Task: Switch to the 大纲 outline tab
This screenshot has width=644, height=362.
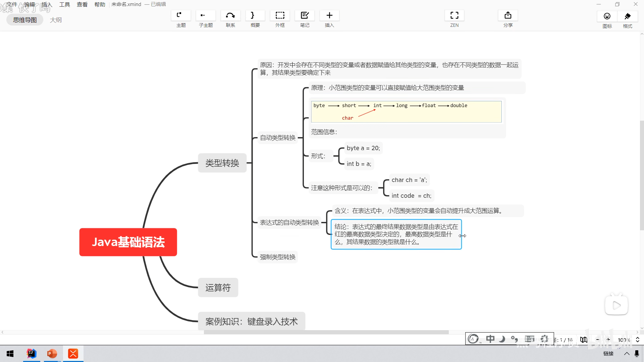Action: coord(56,20)
